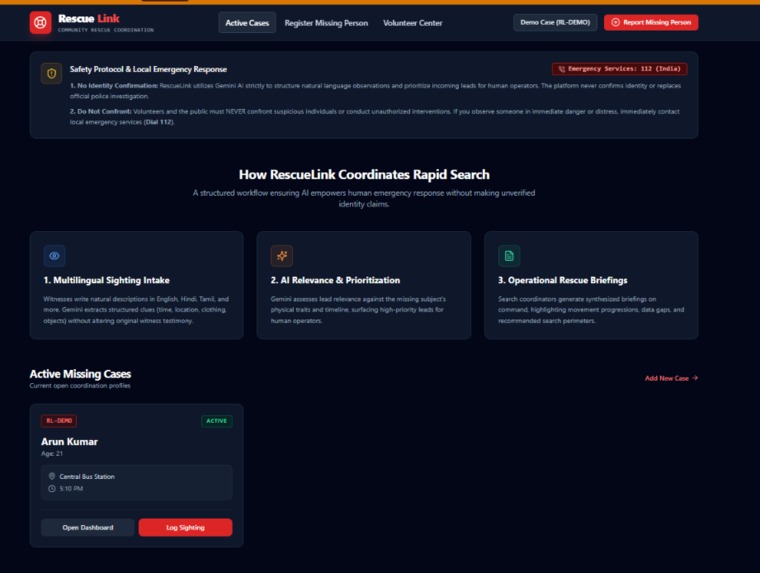Click the arrow icon beside Add New Case

pyautogui.click(x=695, y=378)
